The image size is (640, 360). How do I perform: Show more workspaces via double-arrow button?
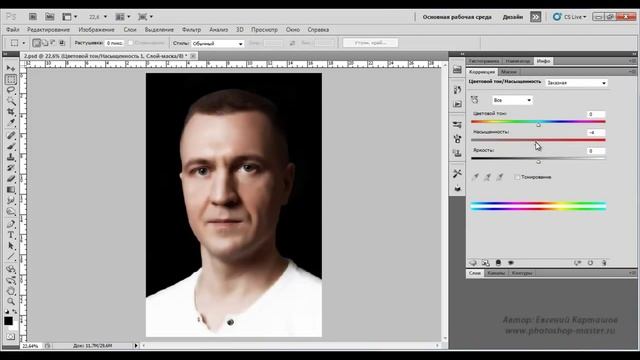point(535,17)
